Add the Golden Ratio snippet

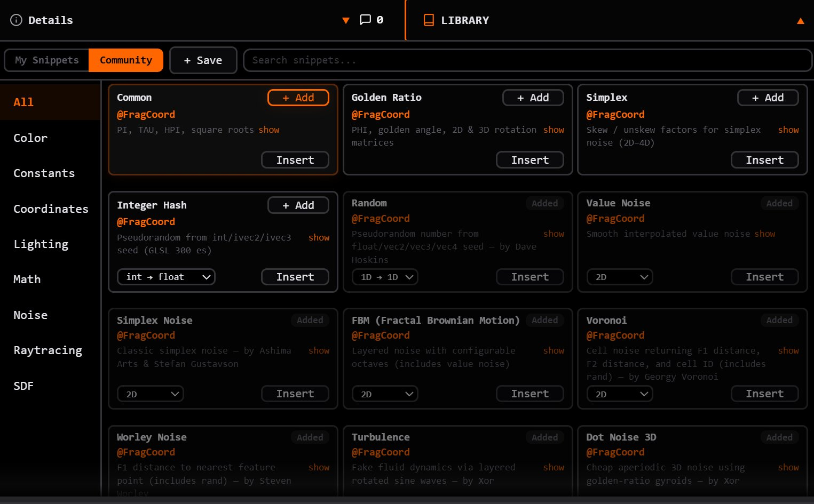(x=533, y=98)
